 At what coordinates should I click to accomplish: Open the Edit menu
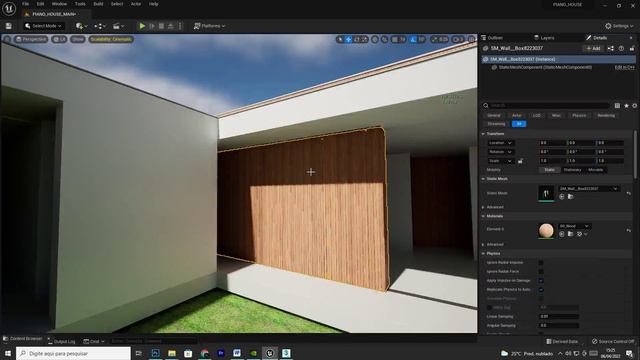(x=40, y=4)
